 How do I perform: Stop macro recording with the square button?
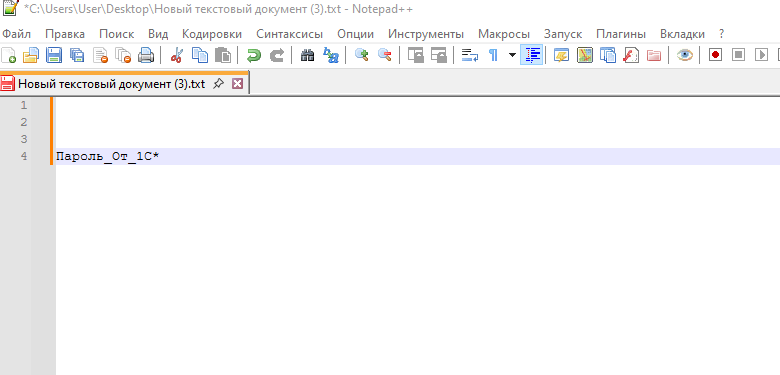coord(739,55)
